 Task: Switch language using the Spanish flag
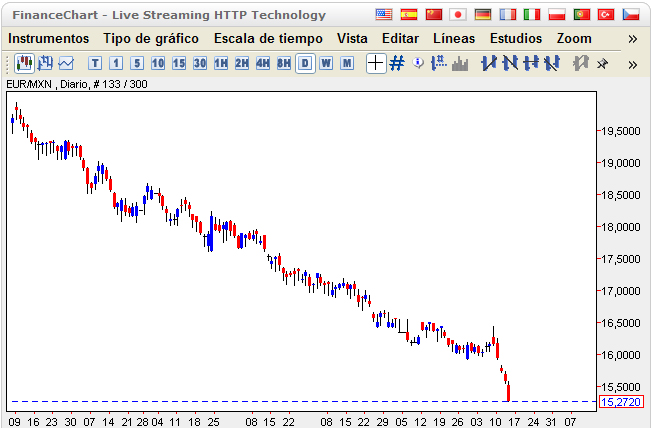click(x=409, y=14)
